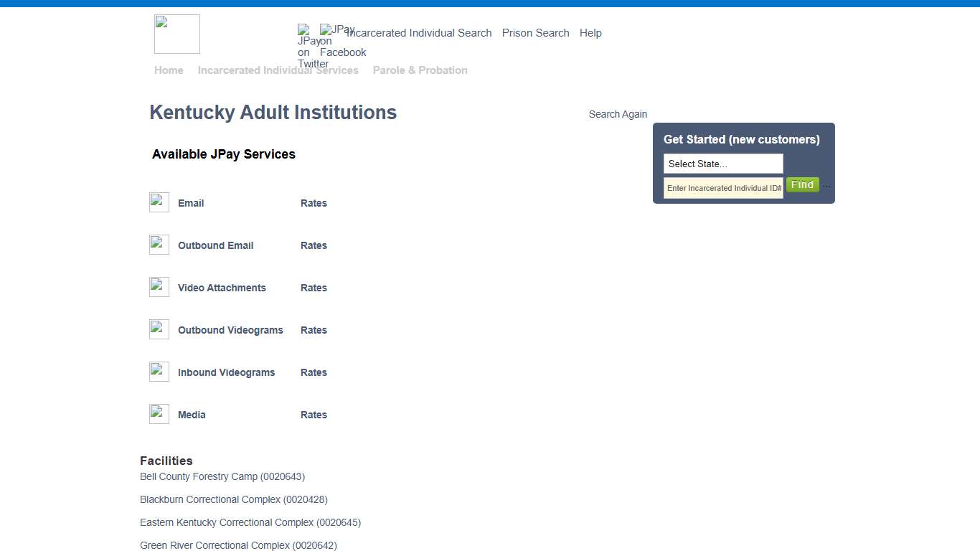Go to the Home menu item
The width and height of the screenshot is (980, 551).
click(169, 70)
